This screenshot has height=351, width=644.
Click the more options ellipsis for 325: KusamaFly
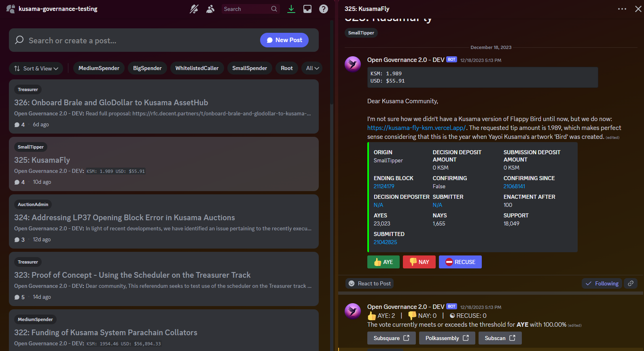622,9
